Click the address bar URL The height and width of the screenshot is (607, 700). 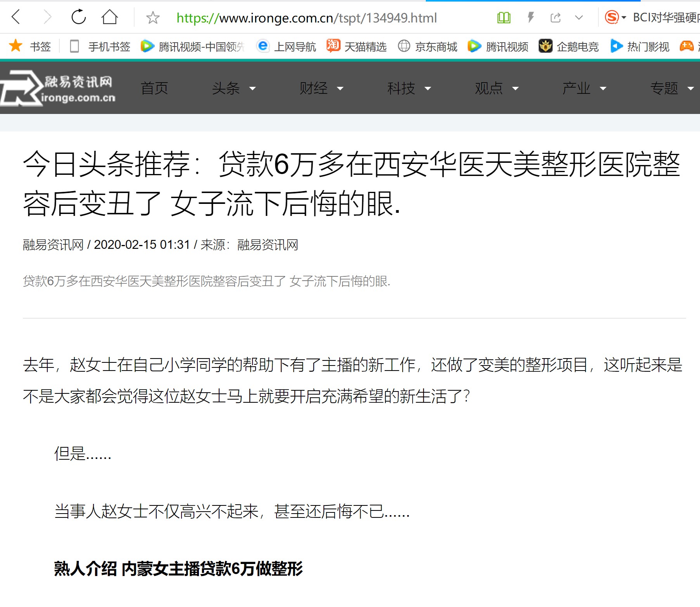306,18
